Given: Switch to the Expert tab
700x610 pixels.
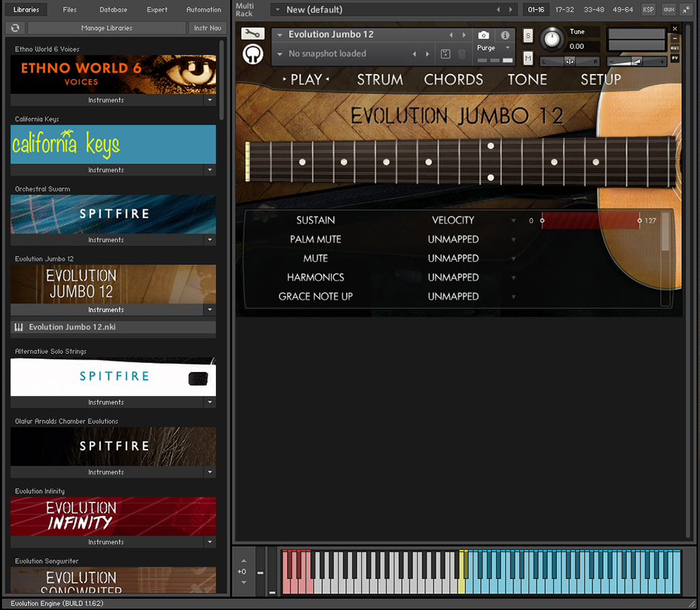Looking at the screenshot, I should click(x=157, y=9).
